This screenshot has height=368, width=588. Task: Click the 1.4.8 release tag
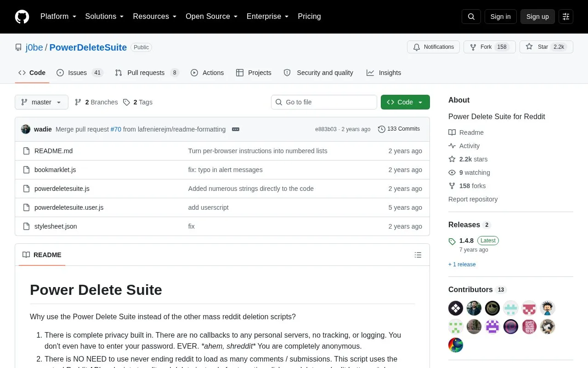pyautogui.click(x=466, y=241)
